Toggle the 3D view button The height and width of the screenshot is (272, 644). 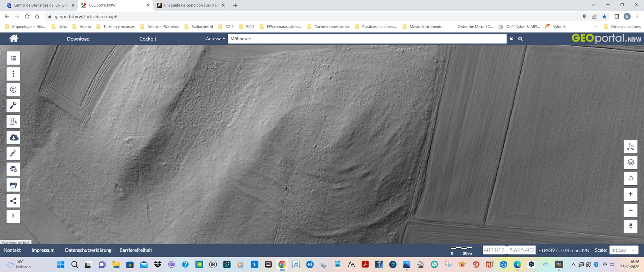(x=631, y=147)
